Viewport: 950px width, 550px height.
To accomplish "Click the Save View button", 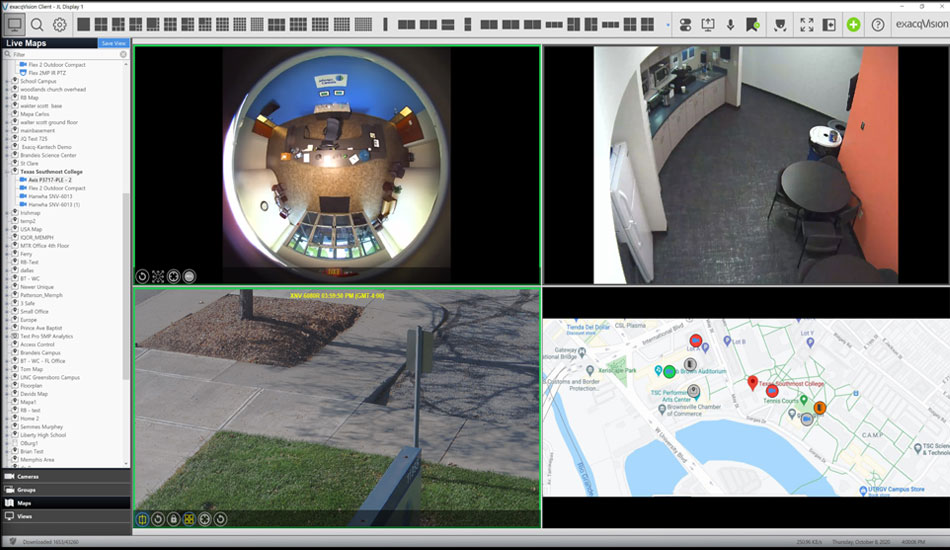I will tap(113, 43).
